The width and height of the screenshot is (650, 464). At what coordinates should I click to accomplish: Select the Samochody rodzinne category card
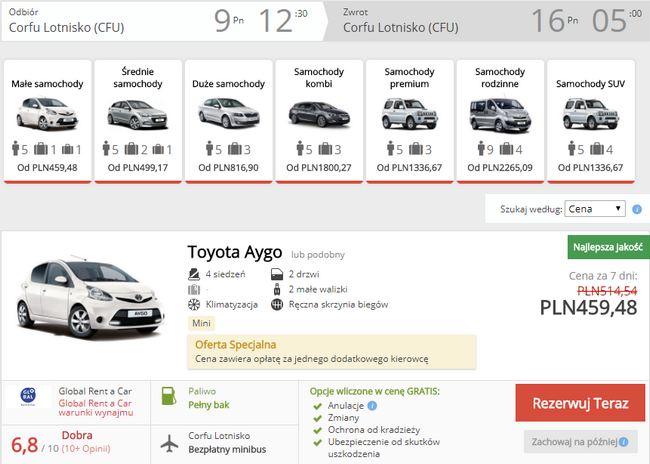[500, 121]
